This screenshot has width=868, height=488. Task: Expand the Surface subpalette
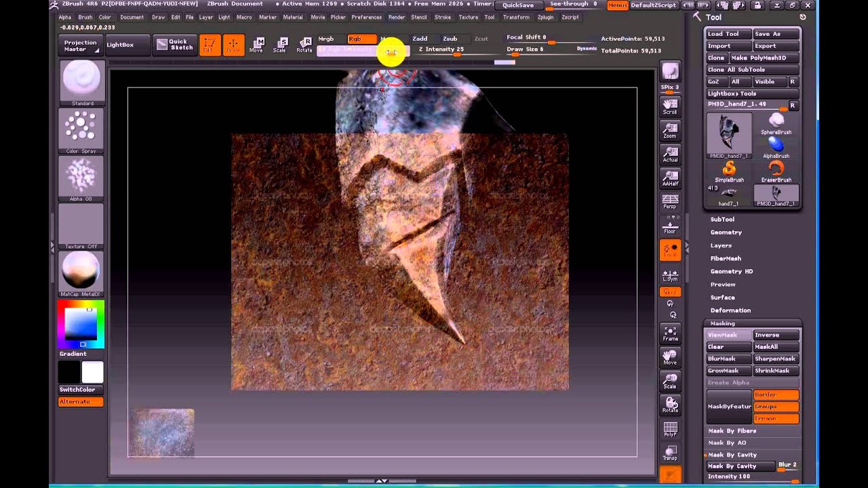click(x=723, y=298)
